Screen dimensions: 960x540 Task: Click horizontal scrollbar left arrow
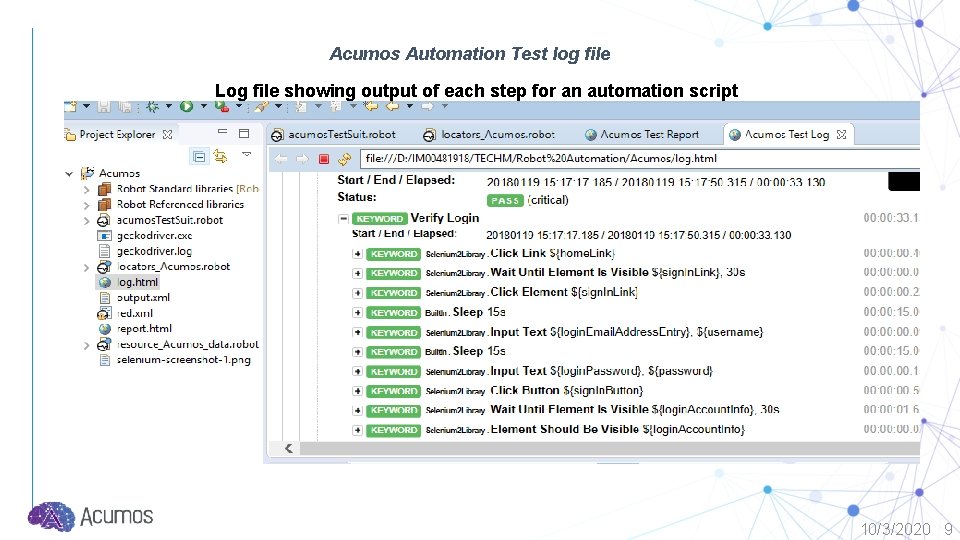[288, 448]
